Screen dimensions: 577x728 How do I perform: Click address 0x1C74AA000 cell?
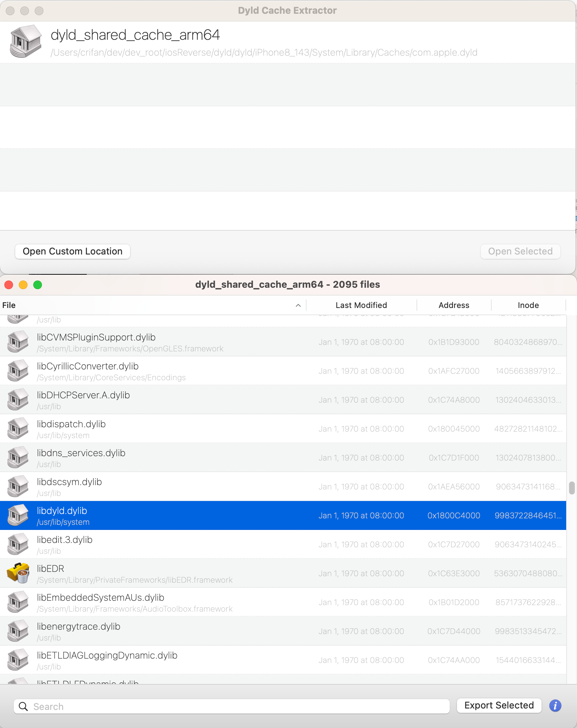[454, 660]
